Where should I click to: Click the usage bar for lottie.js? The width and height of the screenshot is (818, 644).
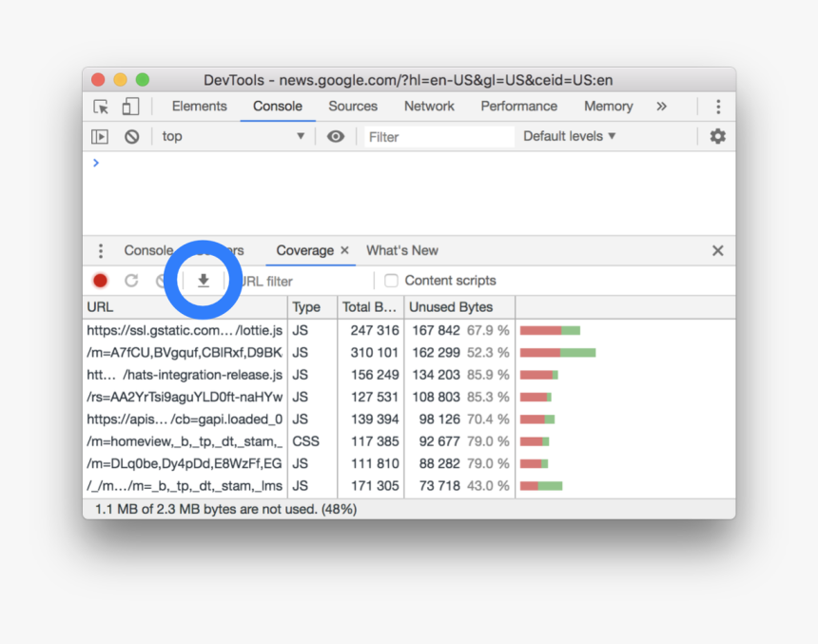pyautogui.click(x=550, y=330)
